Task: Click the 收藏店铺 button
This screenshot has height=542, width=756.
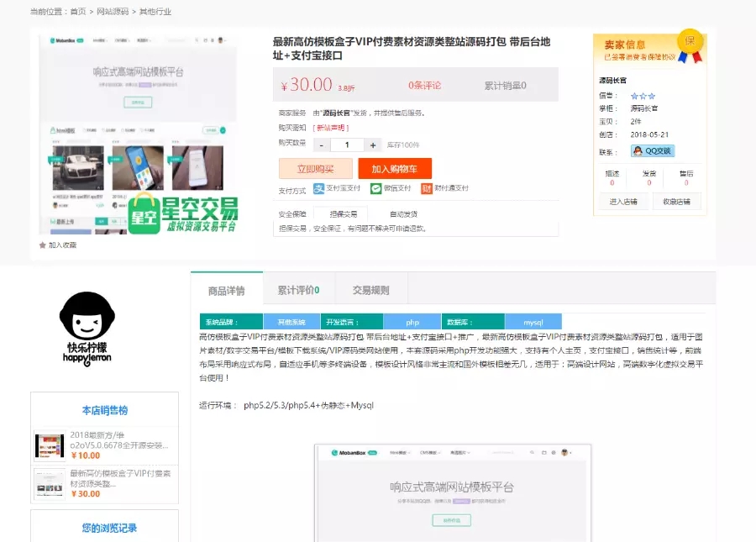Action: [x=676, y=202]
